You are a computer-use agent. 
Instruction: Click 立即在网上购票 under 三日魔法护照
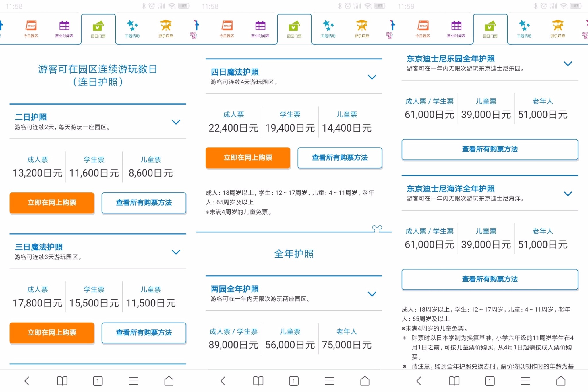click(52, 333)
